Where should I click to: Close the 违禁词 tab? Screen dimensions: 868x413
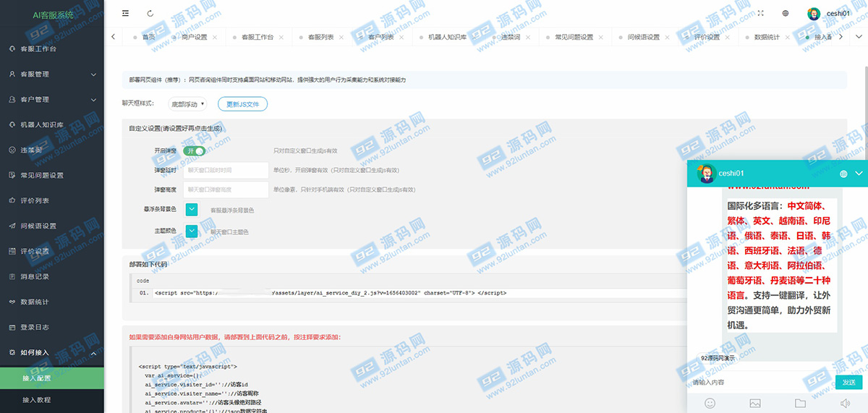click(x=528, y=37)
